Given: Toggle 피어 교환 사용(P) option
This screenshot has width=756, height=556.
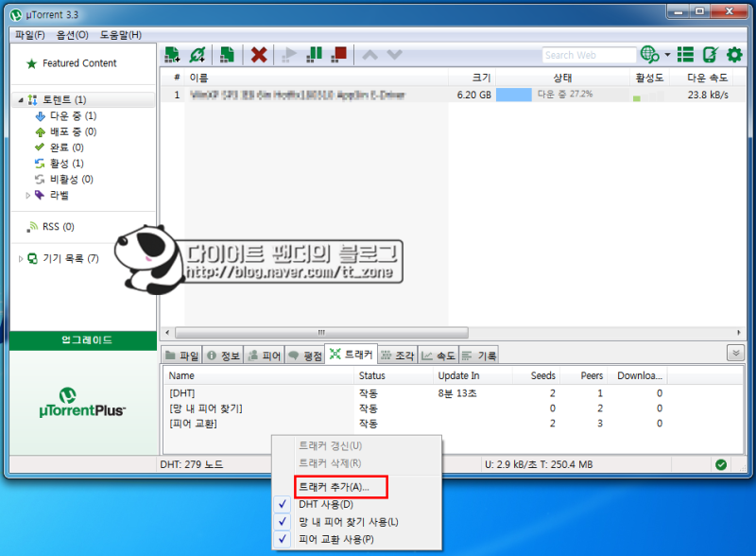Looking at the screenshot, I should (x=357, y=539).
